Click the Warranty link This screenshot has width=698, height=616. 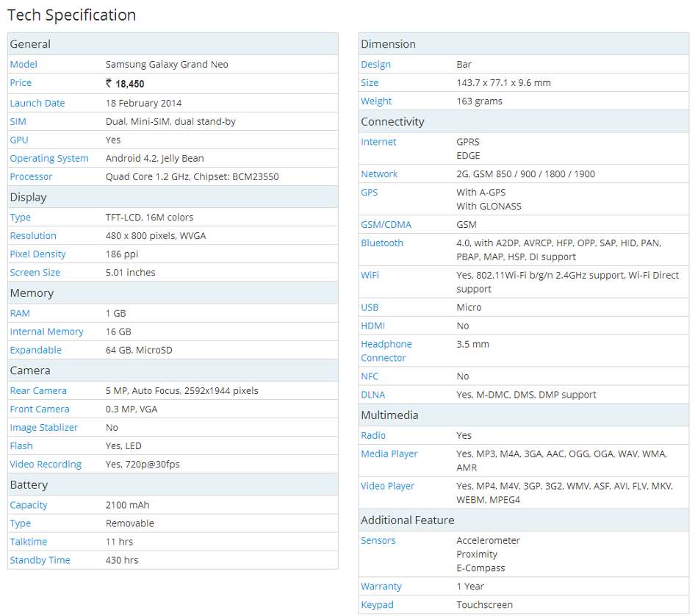pyautogui.click(x=381, y=587)
